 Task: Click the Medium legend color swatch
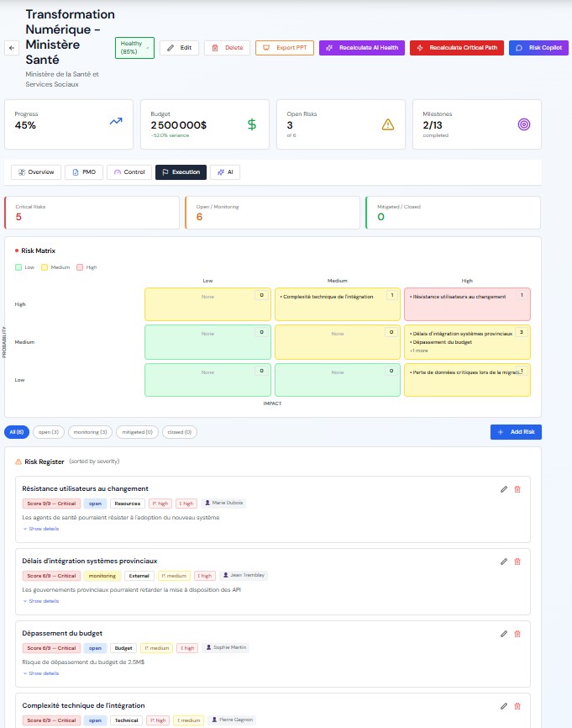click(x=45, y=267)
